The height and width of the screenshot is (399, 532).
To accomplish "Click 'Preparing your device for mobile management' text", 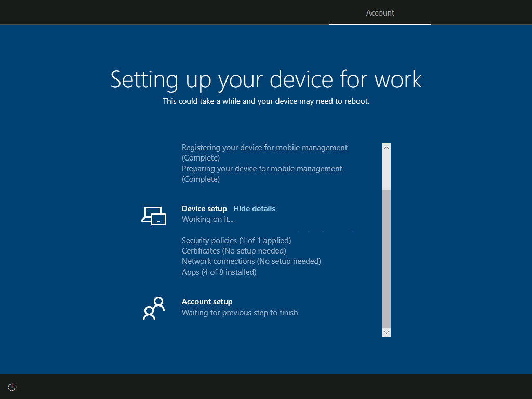I will pos(262,169).
